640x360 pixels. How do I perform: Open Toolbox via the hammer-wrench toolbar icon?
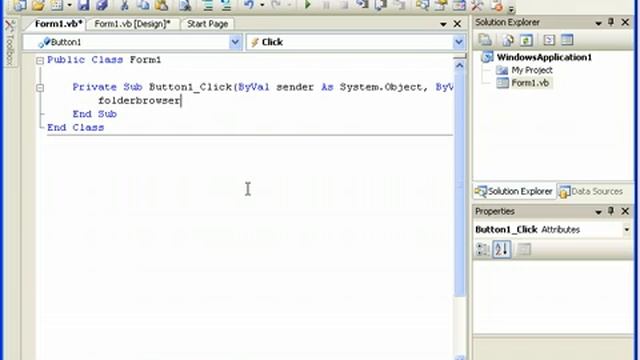[x=477, y=5]
